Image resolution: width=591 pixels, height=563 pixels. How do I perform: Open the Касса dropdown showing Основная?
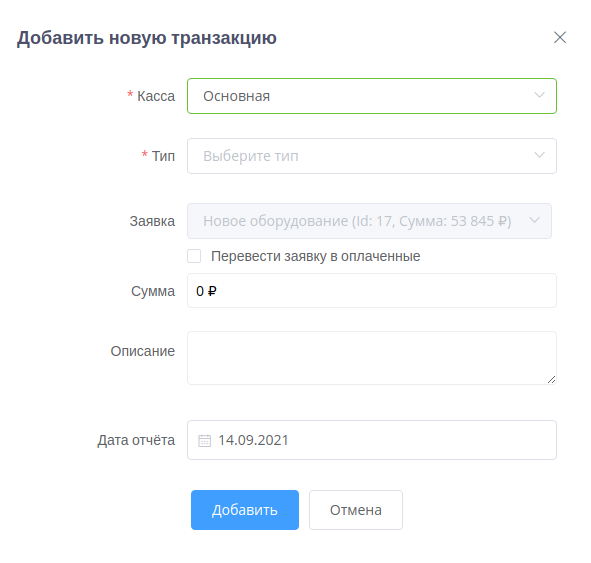tap(372, 96)
